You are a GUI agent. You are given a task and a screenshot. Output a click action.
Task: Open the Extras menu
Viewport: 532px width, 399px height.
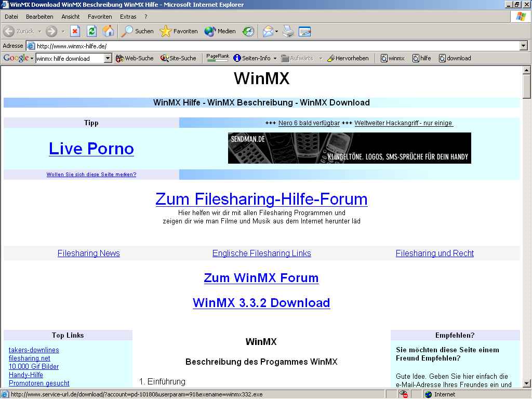point(128,17)
